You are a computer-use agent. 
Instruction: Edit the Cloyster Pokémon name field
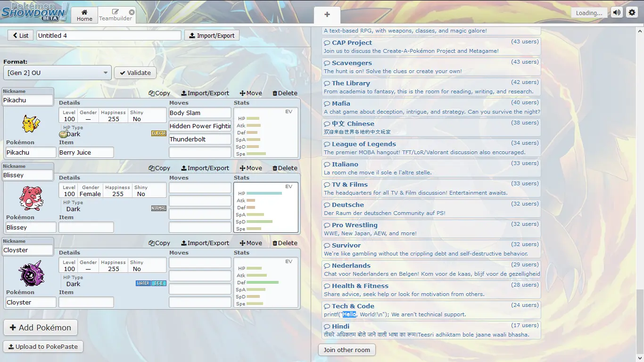pos(31,303)
